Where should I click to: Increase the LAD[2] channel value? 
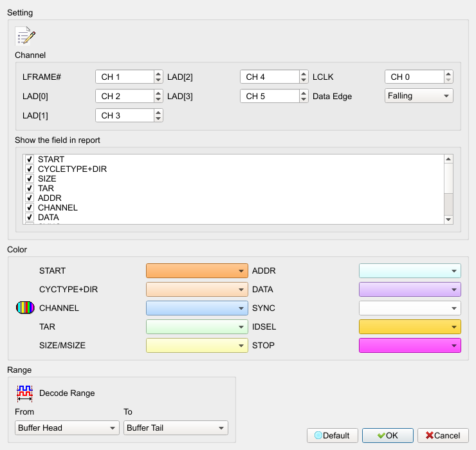[x=303, y=74]
